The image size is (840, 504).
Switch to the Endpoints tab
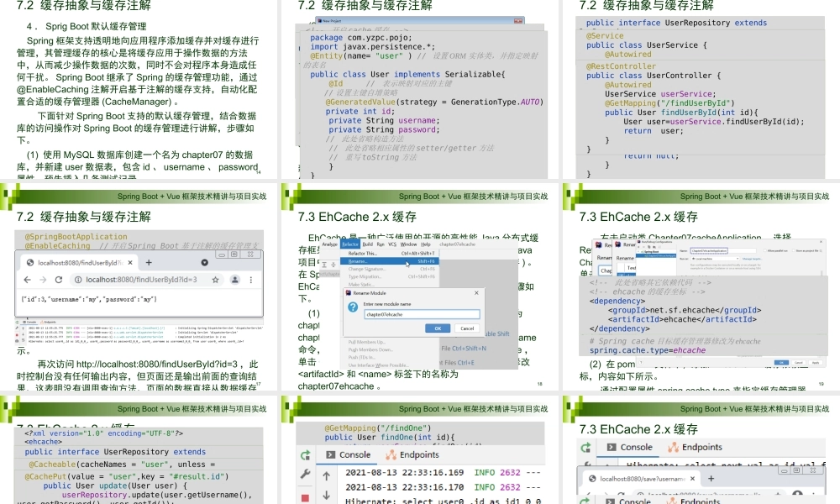(x=418, y=454)
